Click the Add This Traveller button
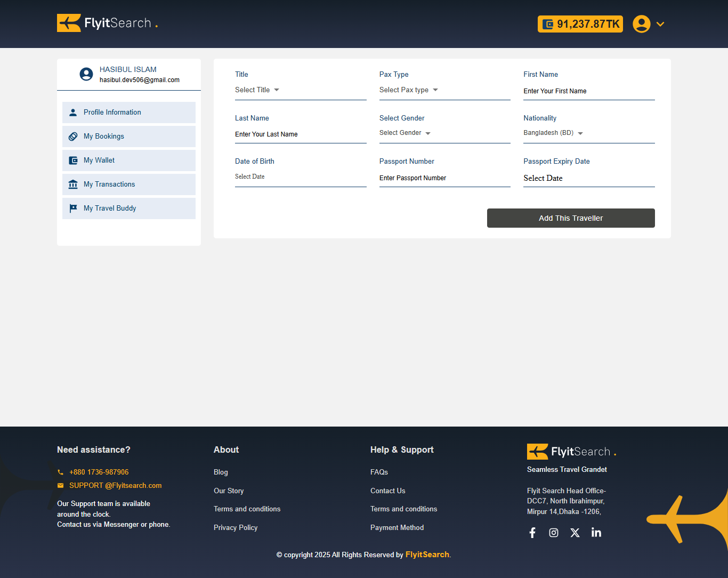Viewport: 728px width, 578px height. [x=570, y=218]
